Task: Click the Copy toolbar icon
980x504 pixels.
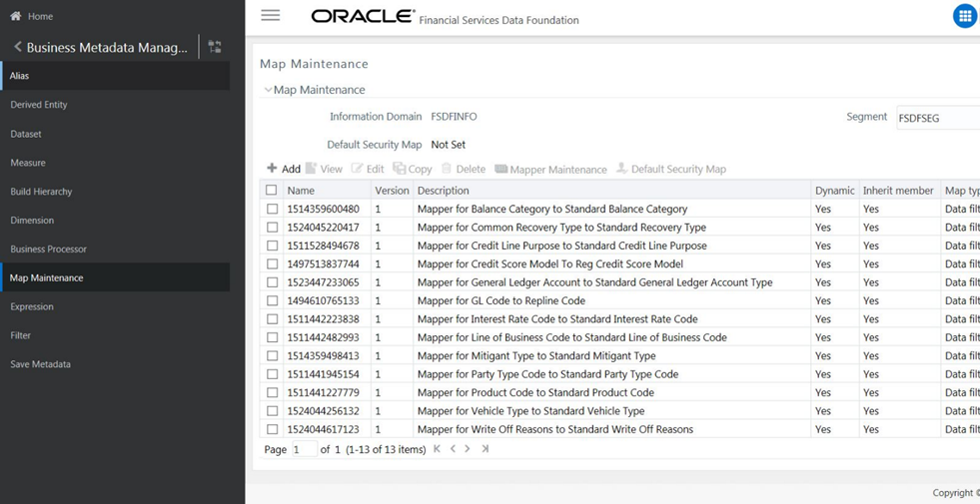Action: (x=399, y=168)
